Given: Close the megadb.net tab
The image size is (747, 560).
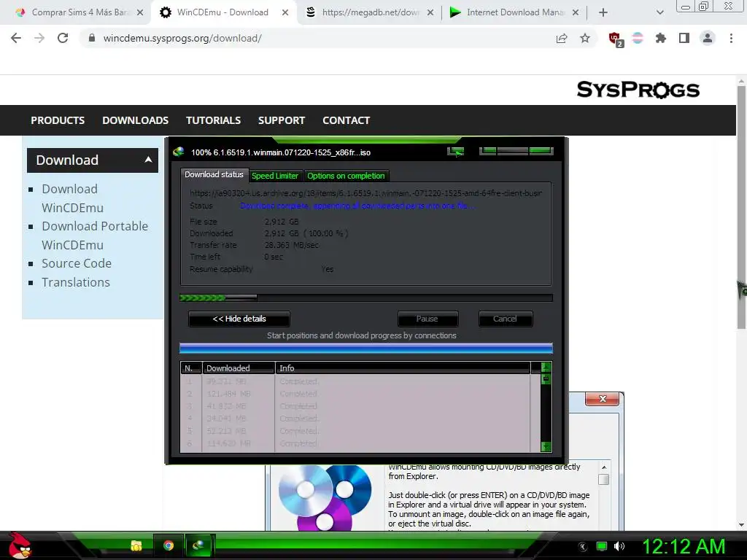Looking at the screenshot, I should (x=430, y=12).
